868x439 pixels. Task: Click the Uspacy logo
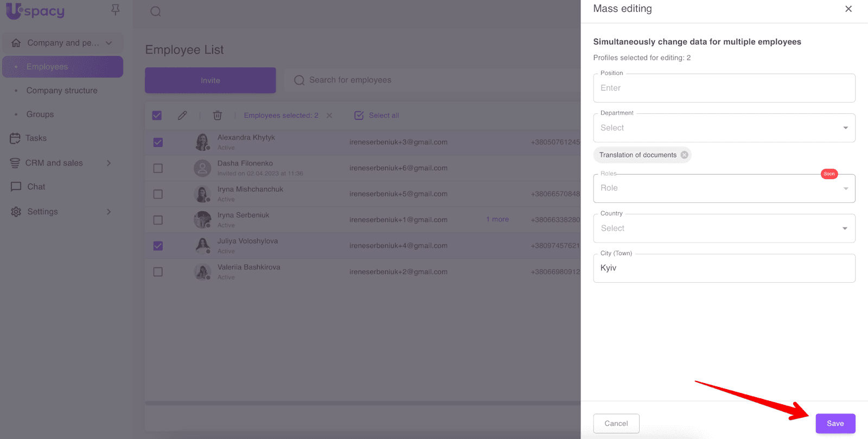(x=35, y=11)
